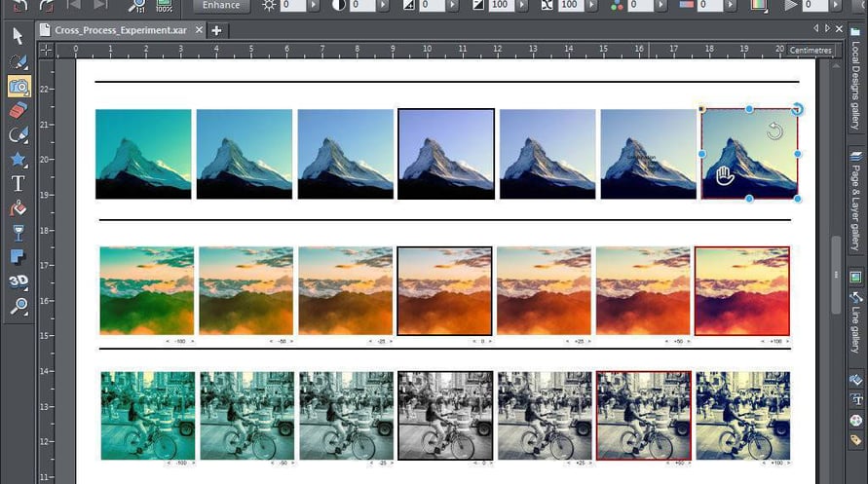Click the left tab-scroll arrow

pos(816,28)
